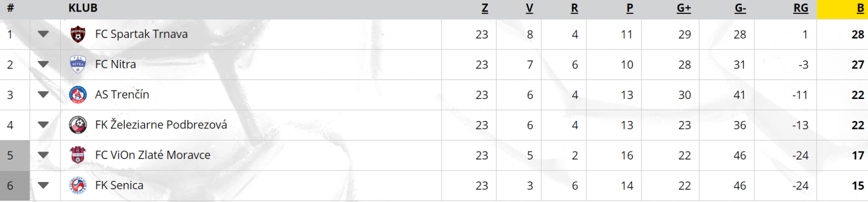The width and height of the screenshot is (868, 202).
Task: Open the FC Spartak Trnava team link
Action: tap(142, 34)
